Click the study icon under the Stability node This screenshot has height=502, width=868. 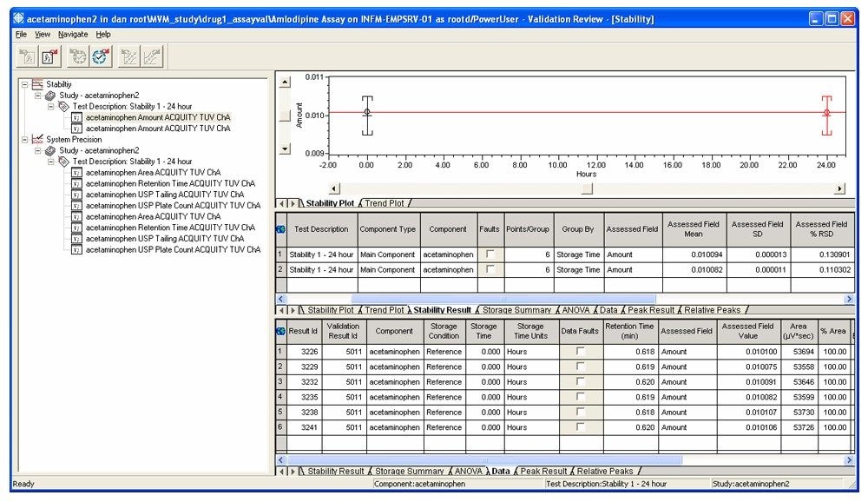tap(50, 96)
